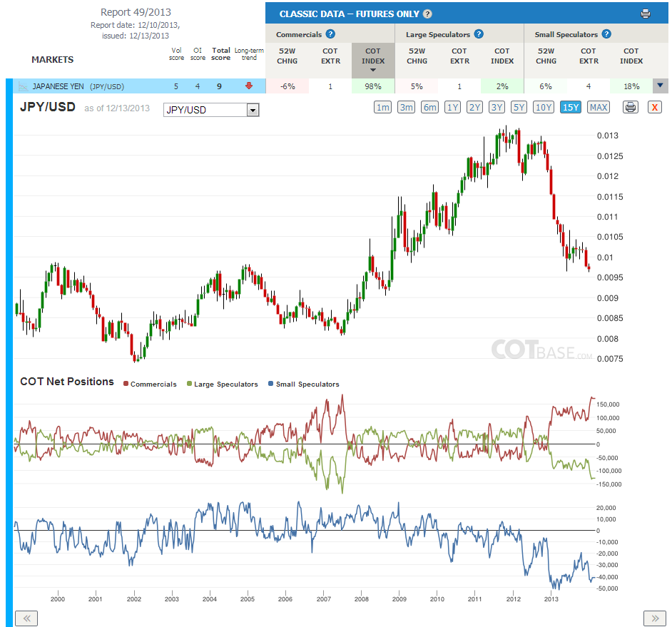The width and height of the screenshot is (672, 627).
Task: Click the Small Speculators 6% change cell
Action: point(546,86)
